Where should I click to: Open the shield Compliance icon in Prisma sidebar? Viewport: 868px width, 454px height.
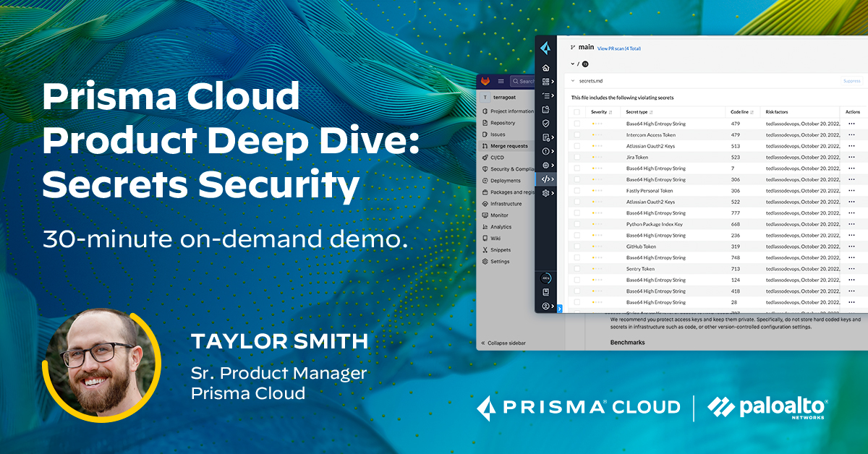[545, 124]
